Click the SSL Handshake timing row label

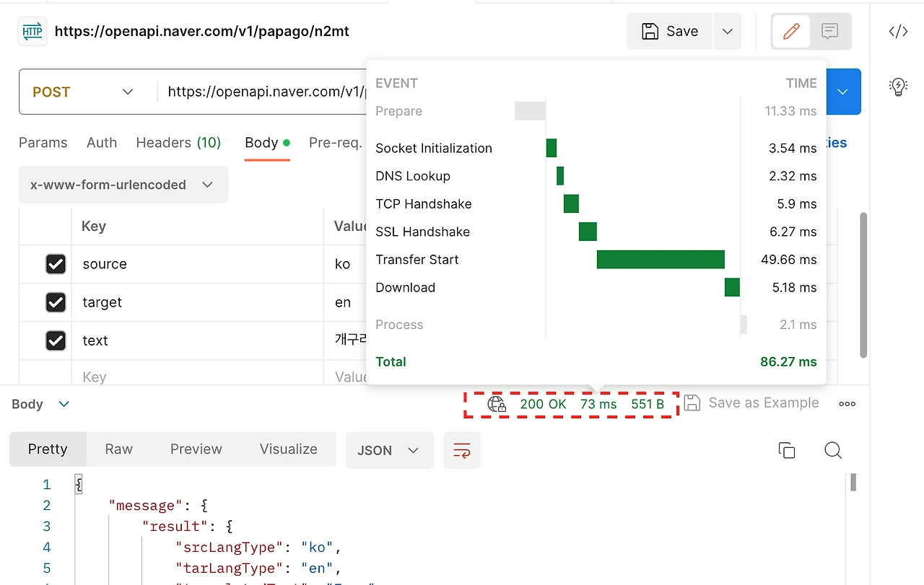tap(423, 232)
